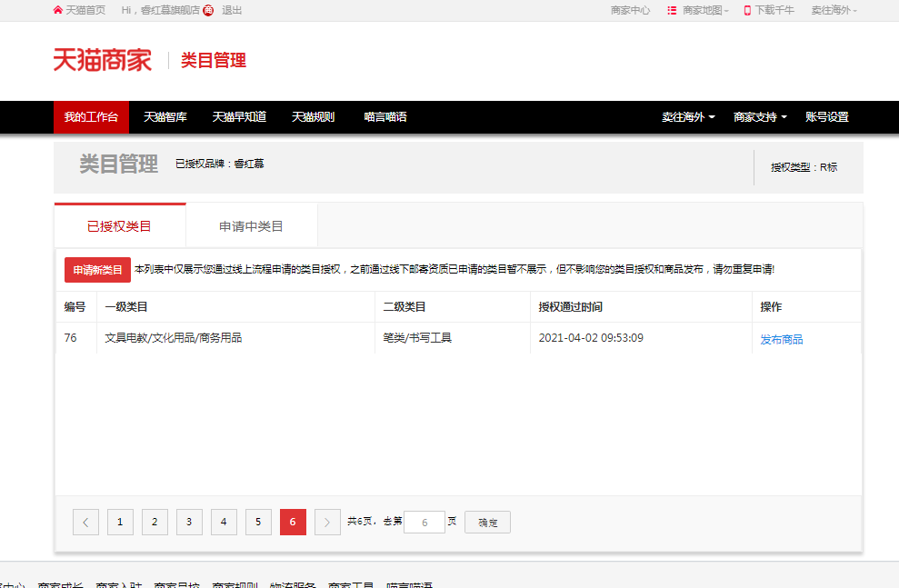The height and width of the screenshot is (588, 899).
Task: Switch to the 申请中类目 tab
Action: click(251, 225)
